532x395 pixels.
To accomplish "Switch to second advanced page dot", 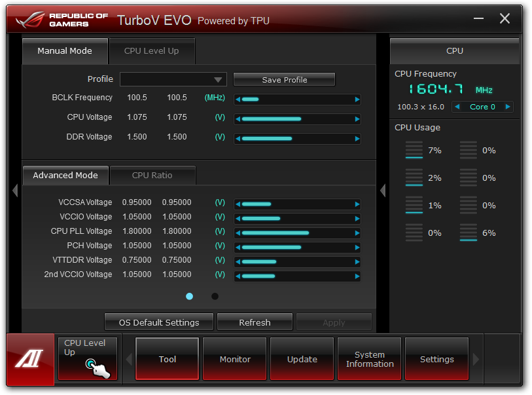I will (215, 297).
